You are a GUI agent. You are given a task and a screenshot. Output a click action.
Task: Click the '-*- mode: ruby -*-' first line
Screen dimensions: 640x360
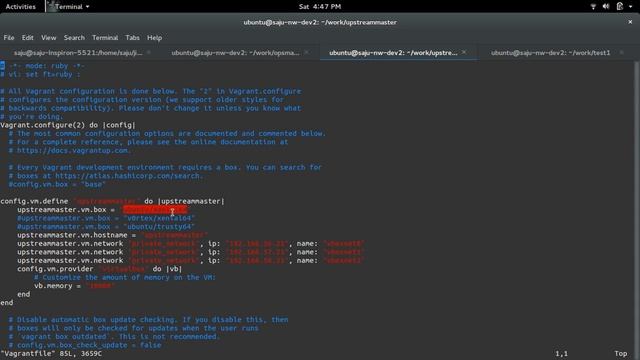(x=42, y=66)
